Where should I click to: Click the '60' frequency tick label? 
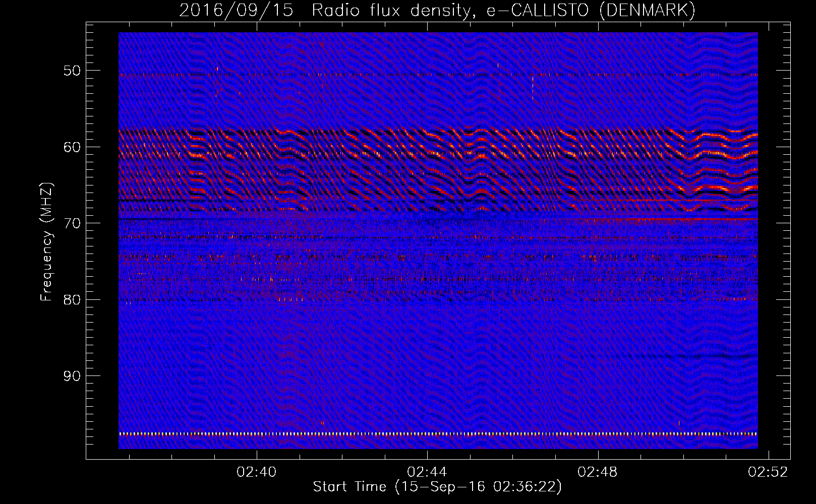[72, 147]
